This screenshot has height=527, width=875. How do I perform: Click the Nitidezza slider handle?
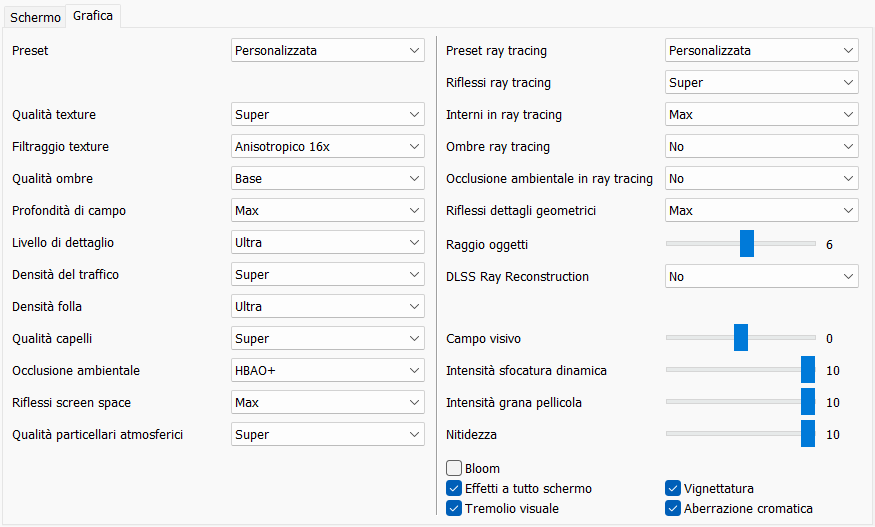808,434
